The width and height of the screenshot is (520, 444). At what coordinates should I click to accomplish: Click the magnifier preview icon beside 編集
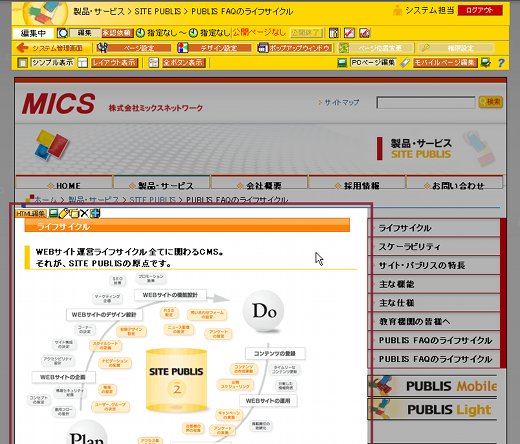pos(63,33)
